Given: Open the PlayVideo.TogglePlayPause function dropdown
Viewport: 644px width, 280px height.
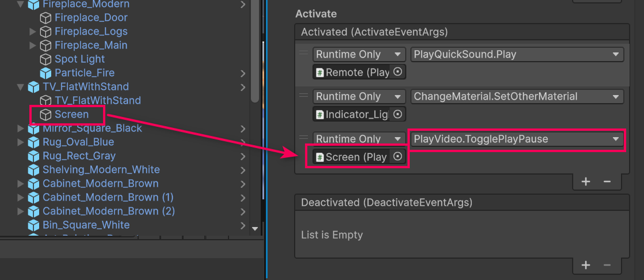Looking at the screenshot, I should click(x=516, y=139).
